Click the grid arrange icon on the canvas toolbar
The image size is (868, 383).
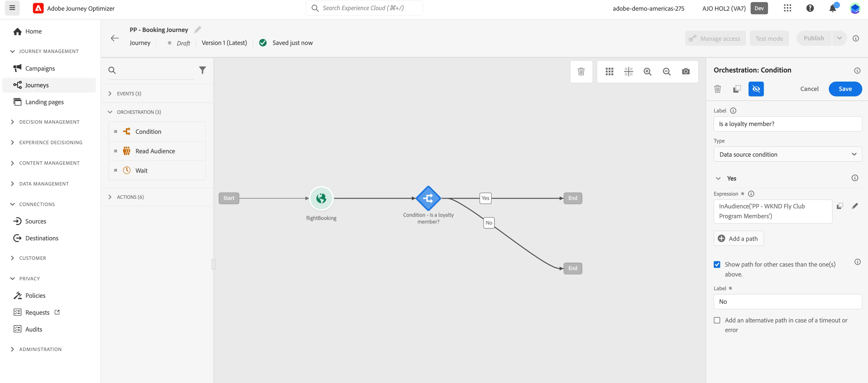(609, 71)
